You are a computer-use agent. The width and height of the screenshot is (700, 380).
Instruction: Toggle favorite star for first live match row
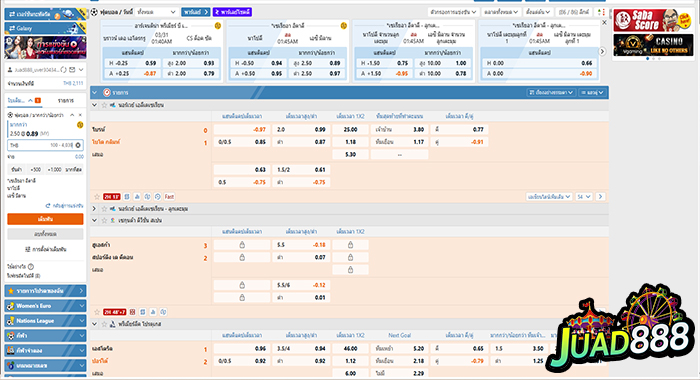pos(96,196)
